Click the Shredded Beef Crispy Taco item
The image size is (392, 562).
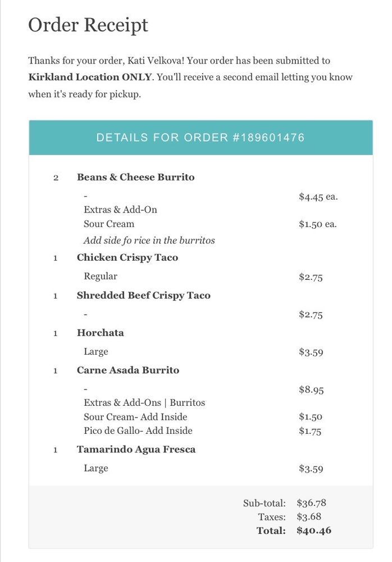[x=143, y=295]
